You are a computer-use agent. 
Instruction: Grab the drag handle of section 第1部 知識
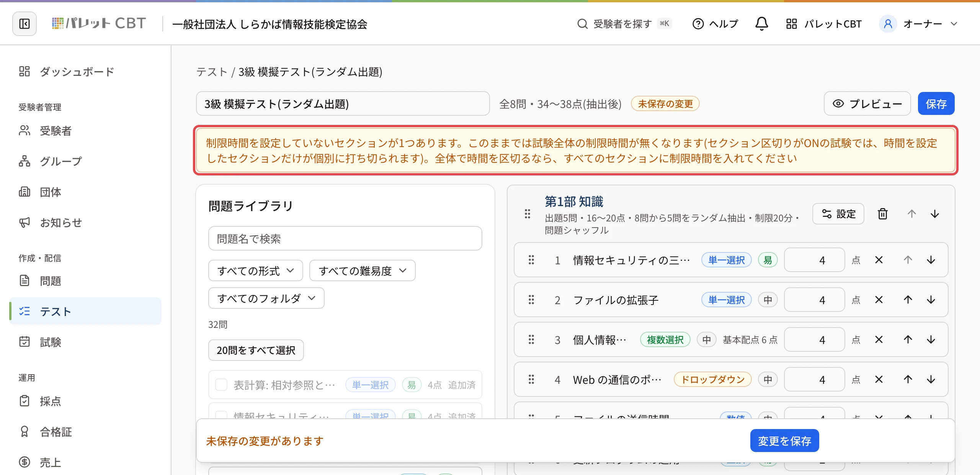(528, 214)
